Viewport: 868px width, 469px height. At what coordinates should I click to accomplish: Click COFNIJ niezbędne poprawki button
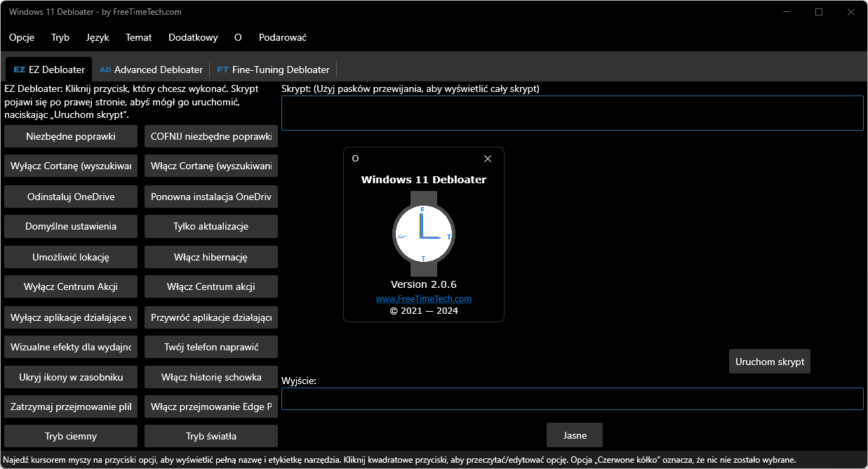[x=211, y=136]
